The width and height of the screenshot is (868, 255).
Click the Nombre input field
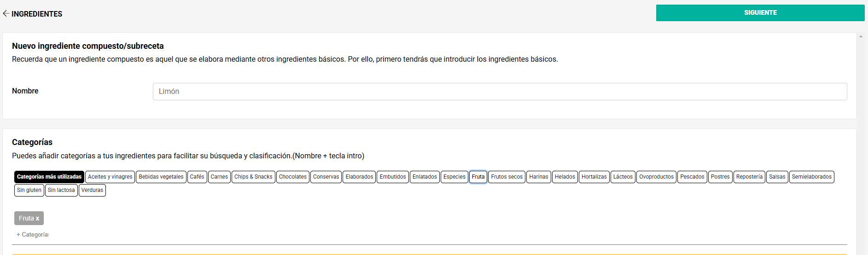(500, 92)
